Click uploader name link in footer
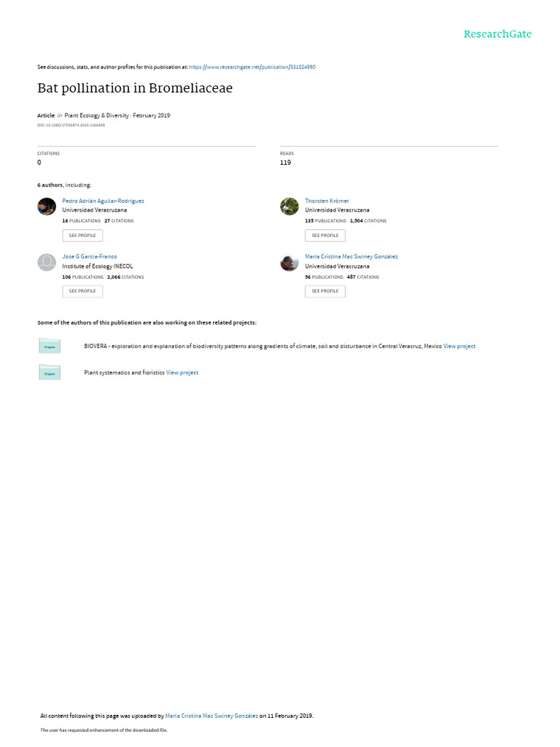The width and height of the screenshot is (560, 747). [211, 716]
